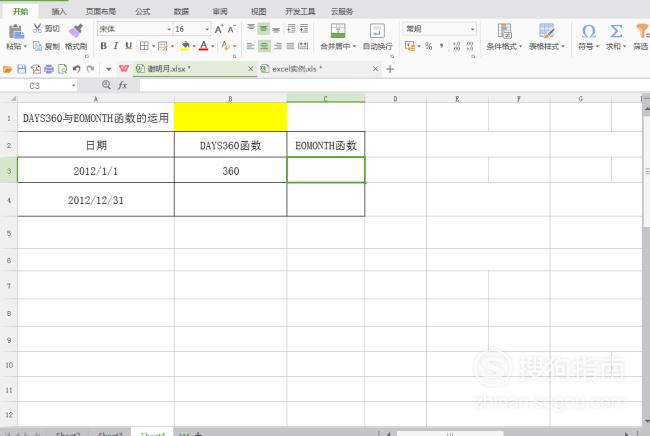This screenshot has height=436, width=650.
Task: Click the Wrap Text (自动换行) icon
Action: tap(377, 31)
